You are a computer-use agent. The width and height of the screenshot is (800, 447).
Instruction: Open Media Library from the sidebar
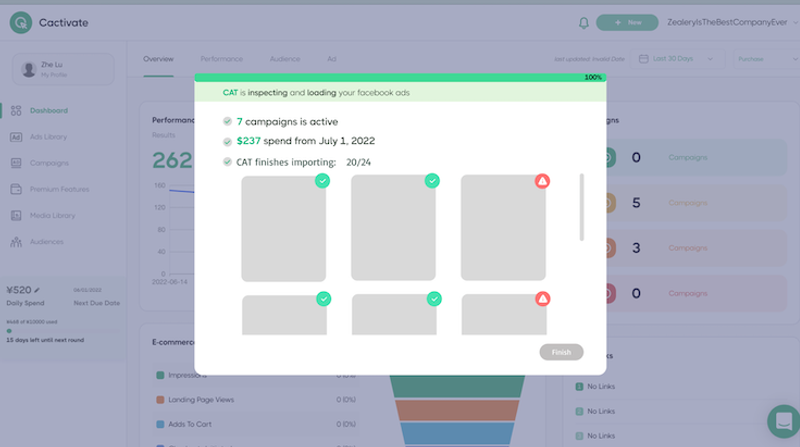pyautogui.click(x=52, y=215)
